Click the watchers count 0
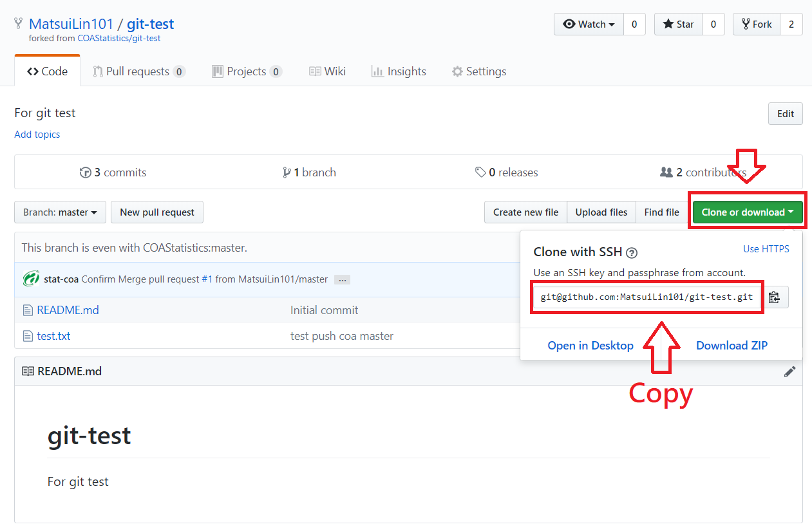The image size is (812, 531). pos(634,24)
